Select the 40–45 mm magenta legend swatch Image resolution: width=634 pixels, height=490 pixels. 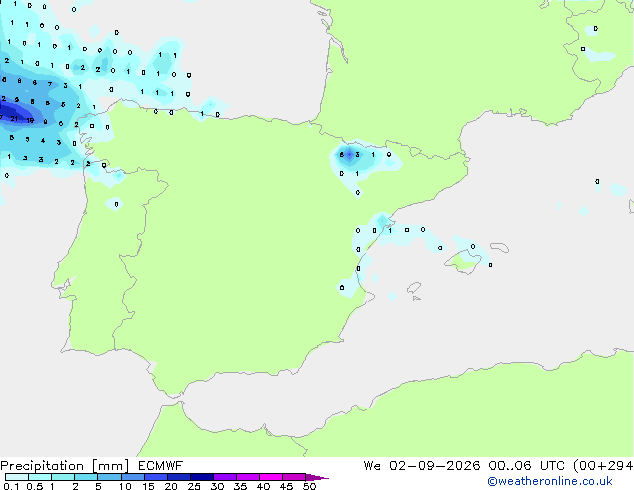271,477
